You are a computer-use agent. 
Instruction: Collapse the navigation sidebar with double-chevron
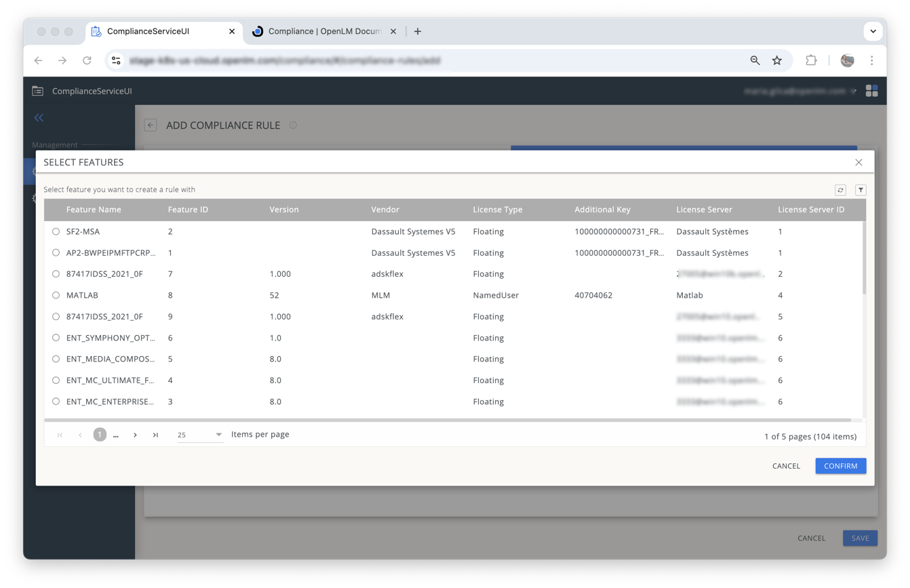click(38, 117)
